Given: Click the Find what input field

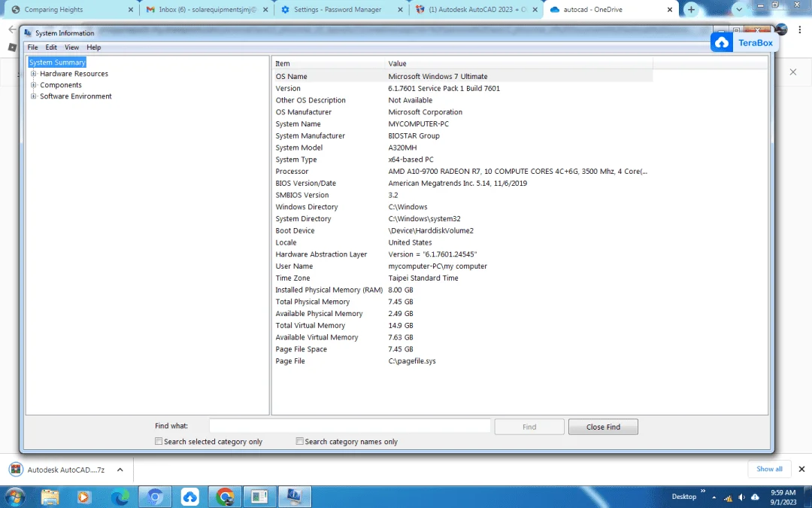Looking at the screenshot, I should [350, 426].
